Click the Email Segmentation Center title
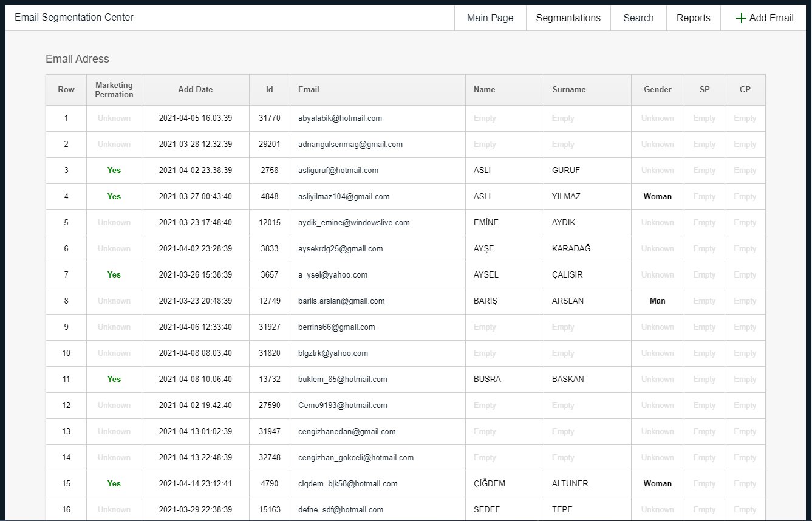This screenshot has height=521, width=812. [x=74, y=18]
